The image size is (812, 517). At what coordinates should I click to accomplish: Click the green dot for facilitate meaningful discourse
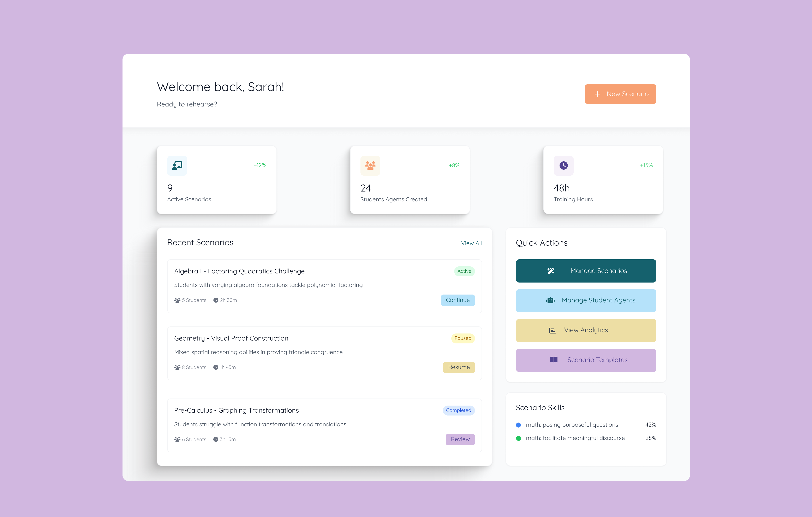point(518,438)
